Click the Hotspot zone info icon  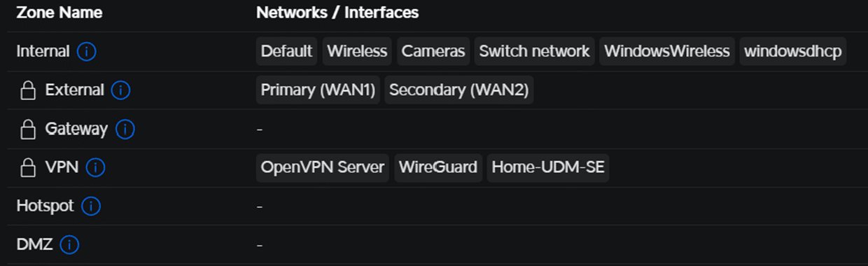click(91, 206)
